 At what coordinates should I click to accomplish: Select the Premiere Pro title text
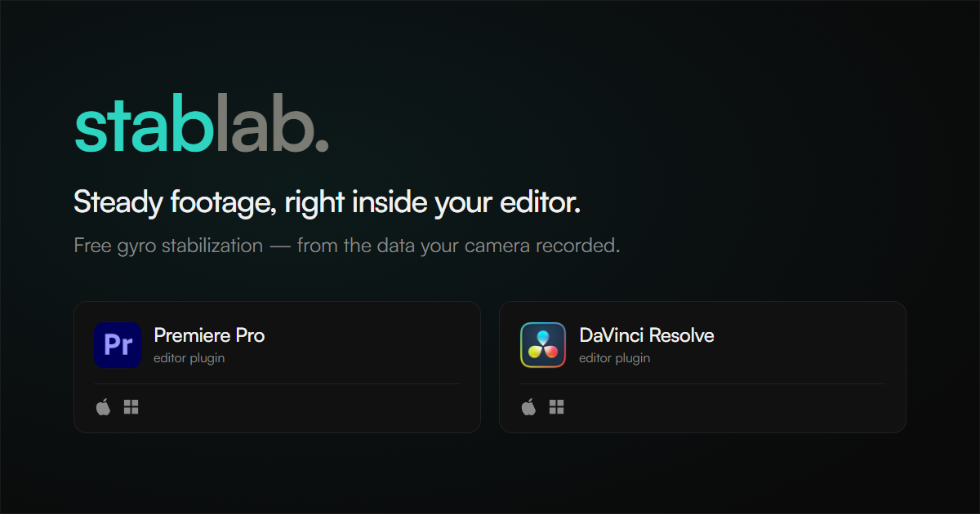click(x=209, y=335)
